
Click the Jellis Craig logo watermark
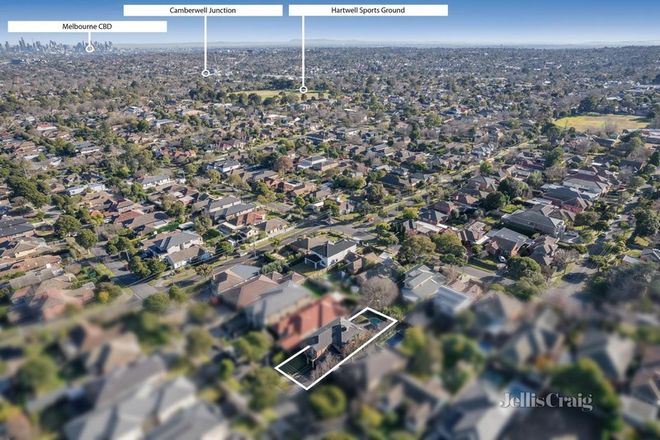(546, 401)
